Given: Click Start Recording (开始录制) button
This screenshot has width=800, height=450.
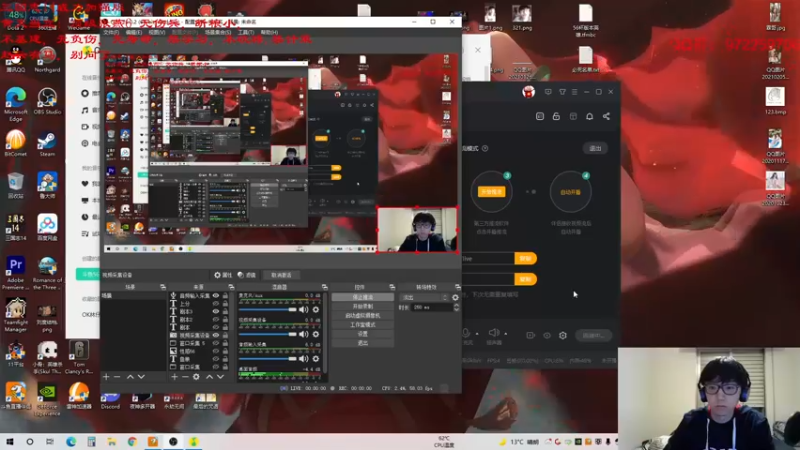Looking at the screenshot, I should pyautogui.click(x=363, y=306).
